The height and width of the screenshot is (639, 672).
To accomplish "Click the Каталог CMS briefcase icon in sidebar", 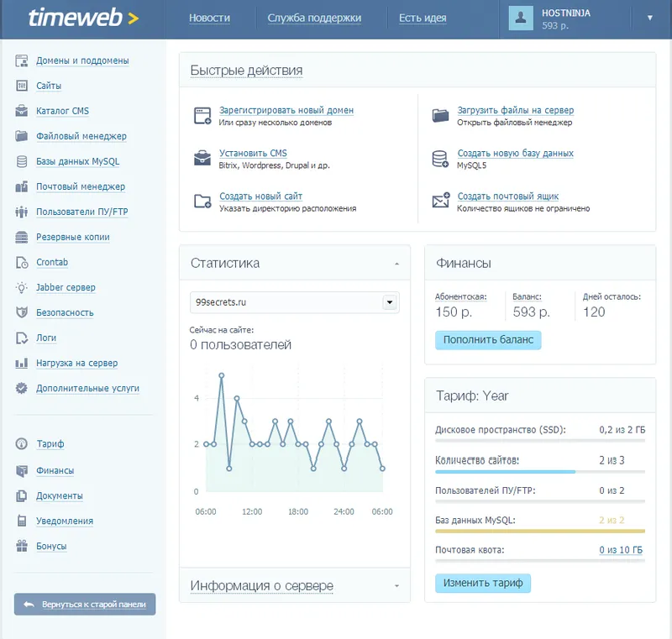I will [x=22, y=111].
